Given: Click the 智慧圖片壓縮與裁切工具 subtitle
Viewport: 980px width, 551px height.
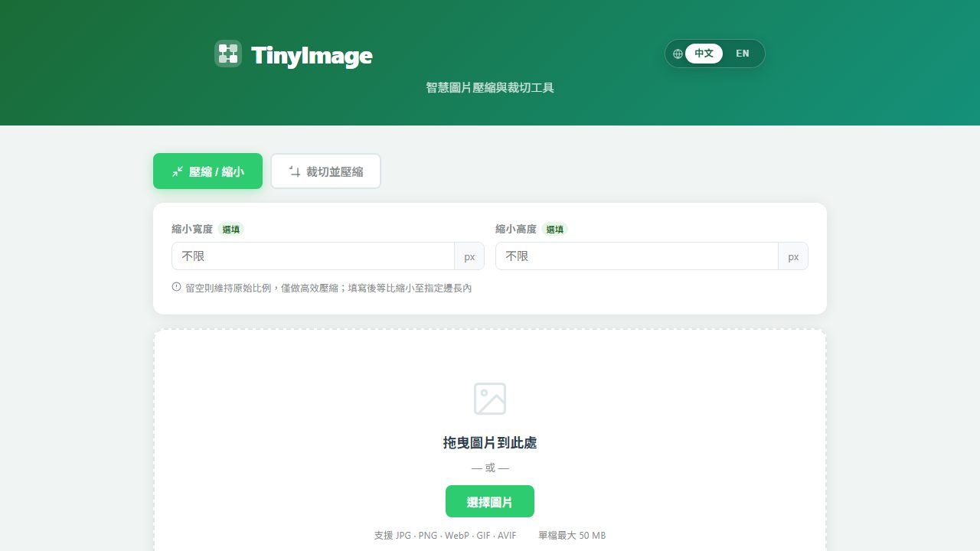Looking at the screenshot, I should [490, 88].
